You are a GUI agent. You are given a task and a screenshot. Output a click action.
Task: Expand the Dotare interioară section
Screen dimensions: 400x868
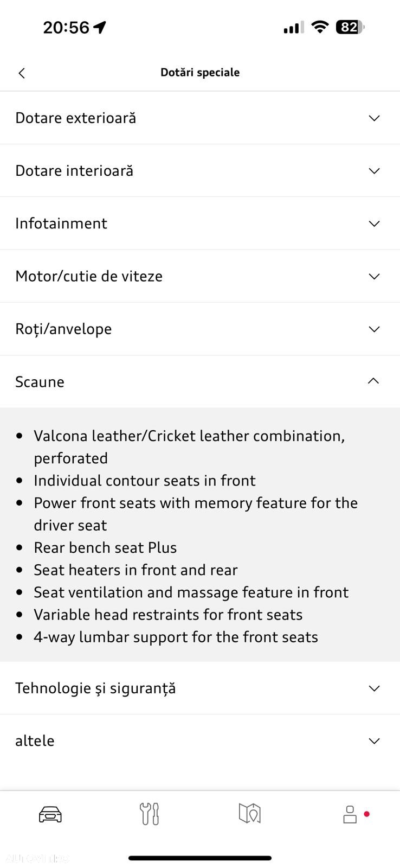200,170
